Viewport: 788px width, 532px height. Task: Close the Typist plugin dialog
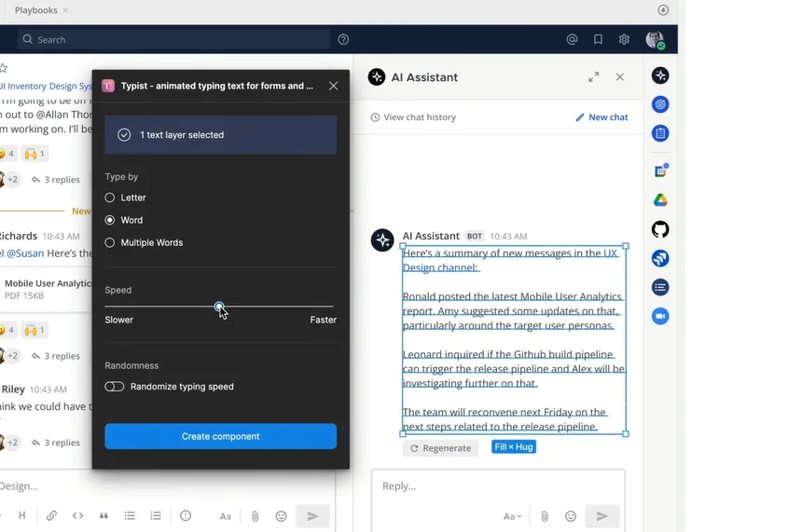pyautogui.click(x=333, y=86)
